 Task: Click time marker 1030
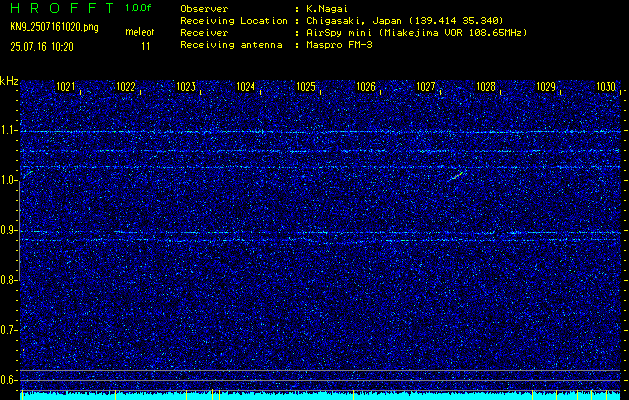[x=606, y=86]
